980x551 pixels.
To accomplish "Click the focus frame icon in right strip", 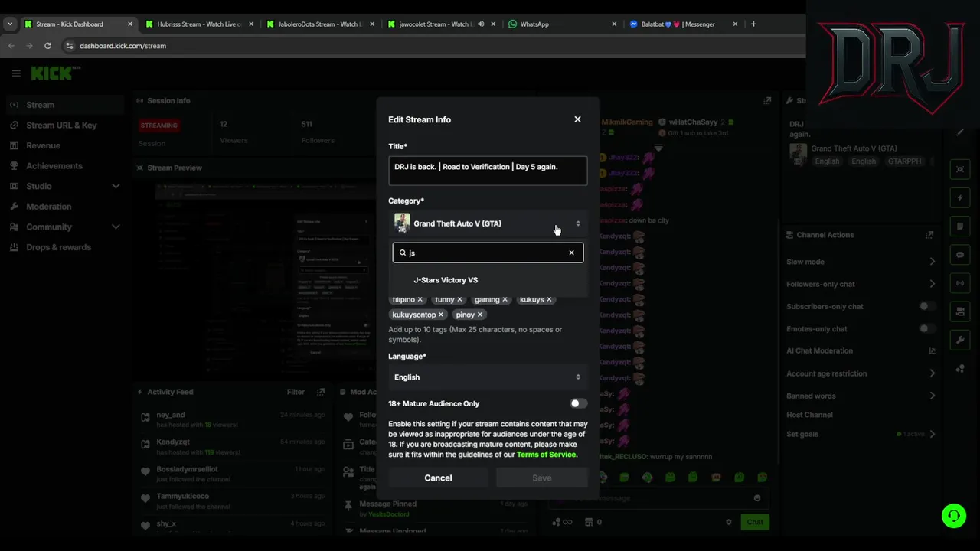I will [960, 170].
